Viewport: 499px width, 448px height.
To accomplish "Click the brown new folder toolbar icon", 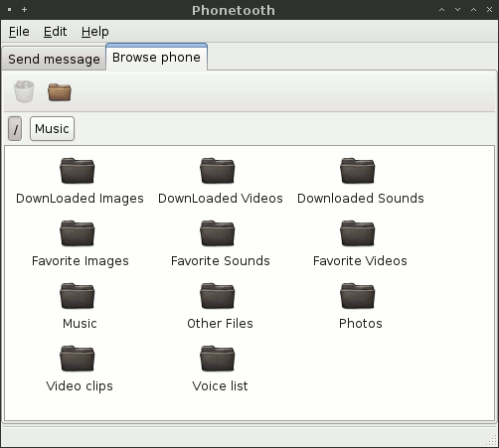I will click(x=60, y=91).
